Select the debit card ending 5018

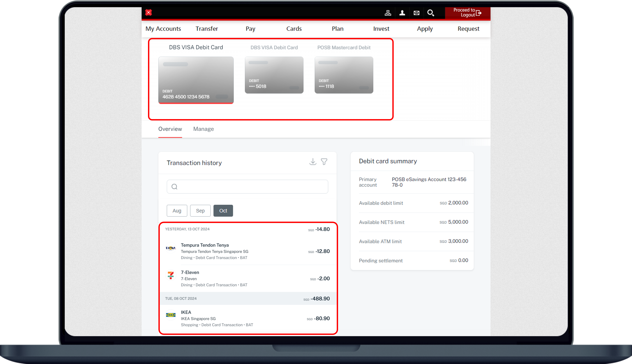[274, 75]
